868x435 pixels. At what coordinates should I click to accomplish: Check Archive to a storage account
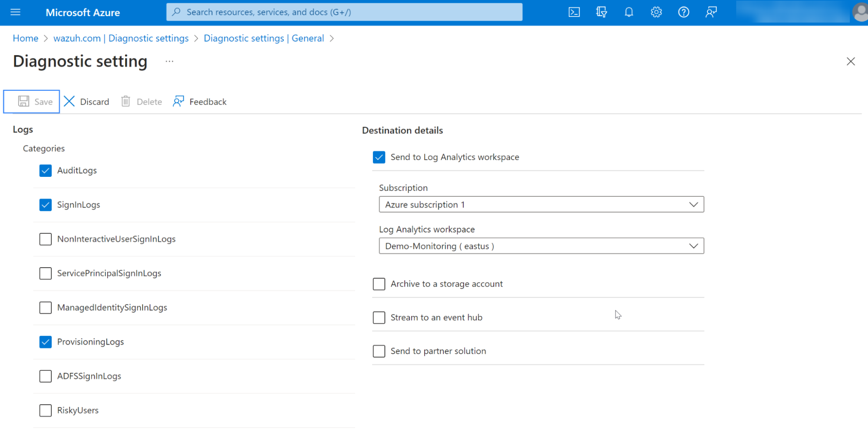(379, 284)
